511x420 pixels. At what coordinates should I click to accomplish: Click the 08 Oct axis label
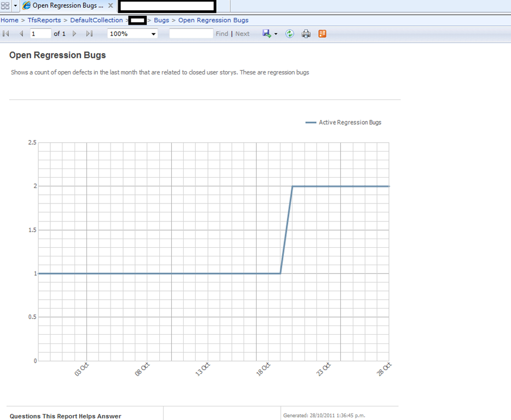click(142, 370)
